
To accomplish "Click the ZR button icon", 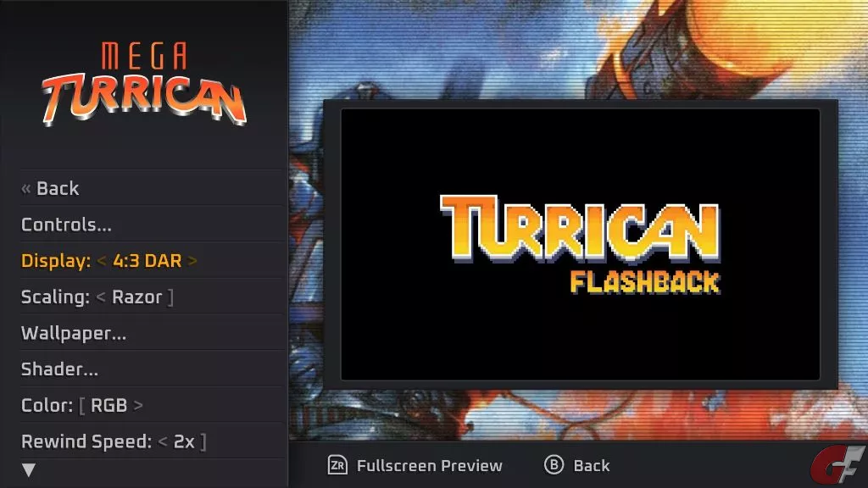I will pos(337,465).
